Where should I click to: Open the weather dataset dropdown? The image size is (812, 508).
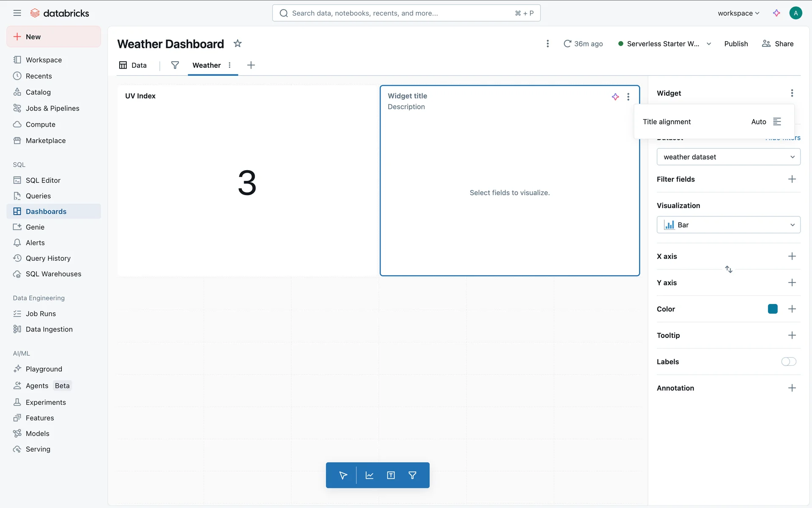coord(728,157)
